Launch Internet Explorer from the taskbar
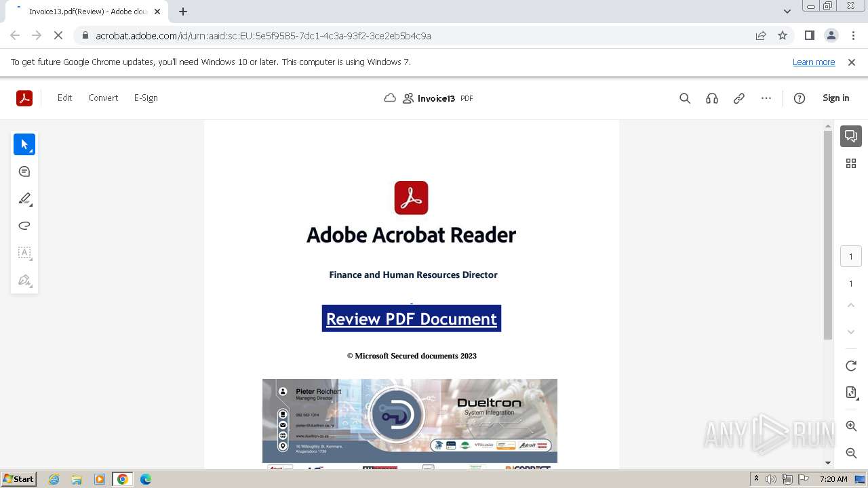The image size is (868, 488). (54, 479)
